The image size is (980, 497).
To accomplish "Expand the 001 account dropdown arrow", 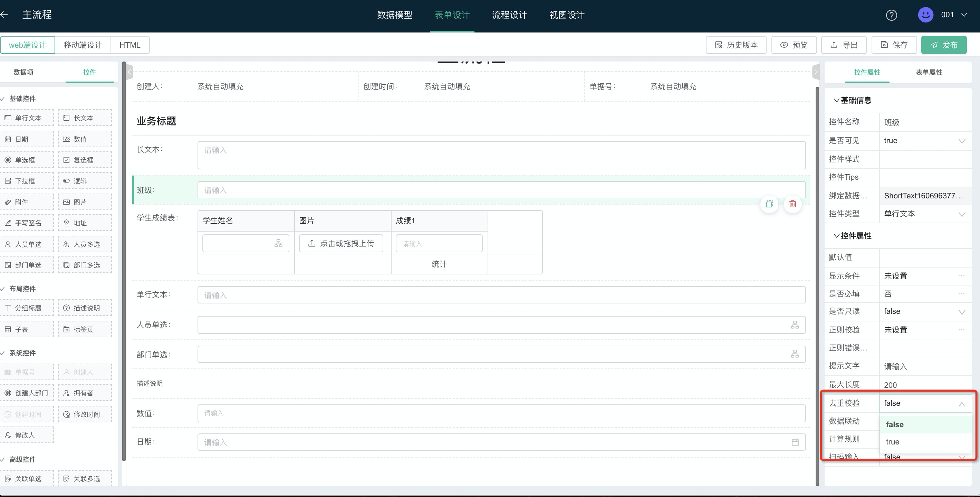I will (964, 15).
